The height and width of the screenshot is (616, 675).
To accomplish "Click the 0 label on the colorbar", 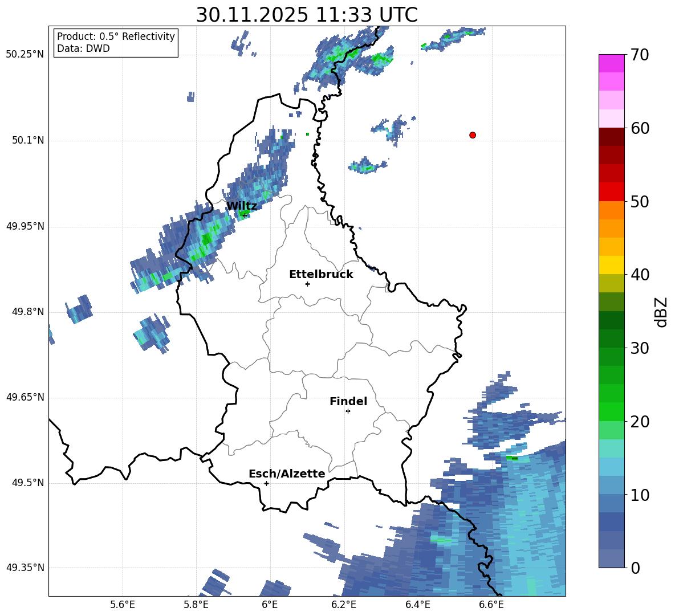I will (635, 568).
